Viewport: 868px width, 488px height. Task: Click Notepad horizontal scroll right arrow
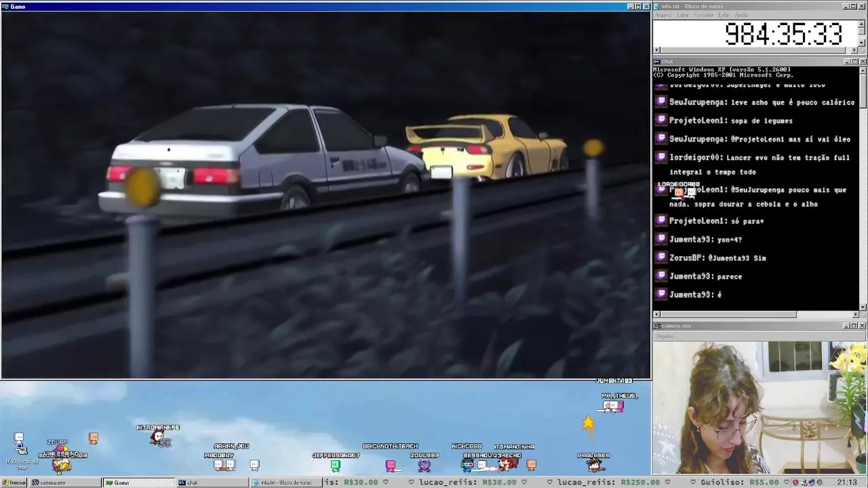click(855, 50)
